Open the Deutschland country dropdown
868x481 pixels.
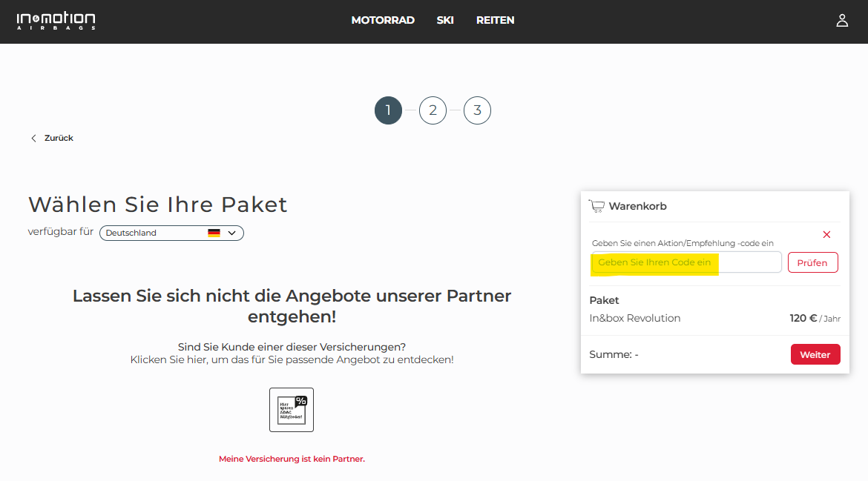(156, 233)
